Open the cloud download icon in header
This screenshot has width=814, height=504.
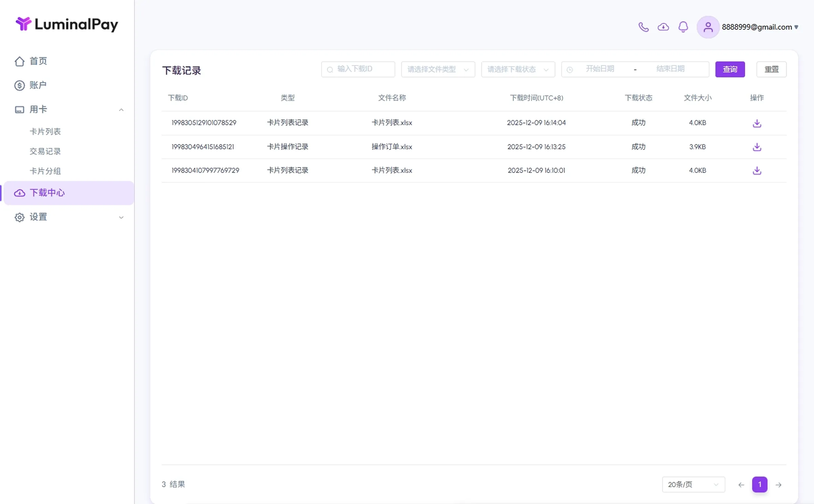click(663, 27)
